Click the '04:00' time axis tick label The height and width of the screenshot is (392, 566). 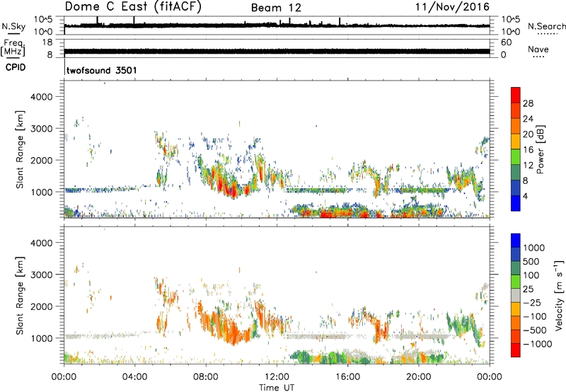[x=135, y=377]
